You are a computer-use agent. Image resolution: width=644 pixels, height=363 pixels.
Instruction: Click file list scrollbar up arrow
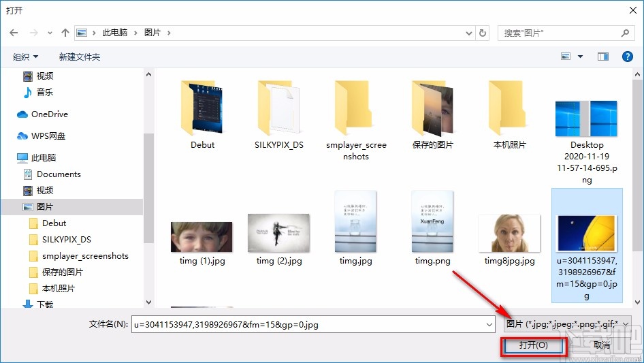click(x=637, y=74)
